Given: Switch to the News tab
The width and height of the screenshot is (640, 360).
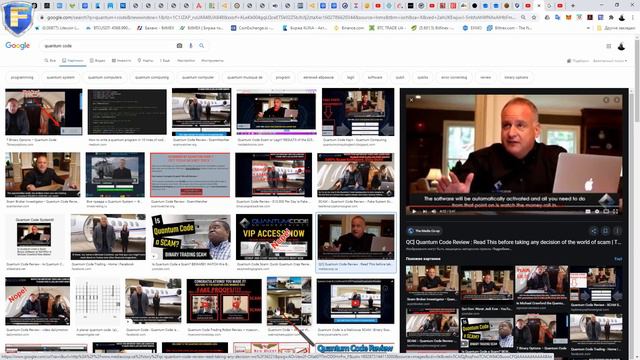Looking at the screenshot, I should pyautogui.click(x=122, y=60).
